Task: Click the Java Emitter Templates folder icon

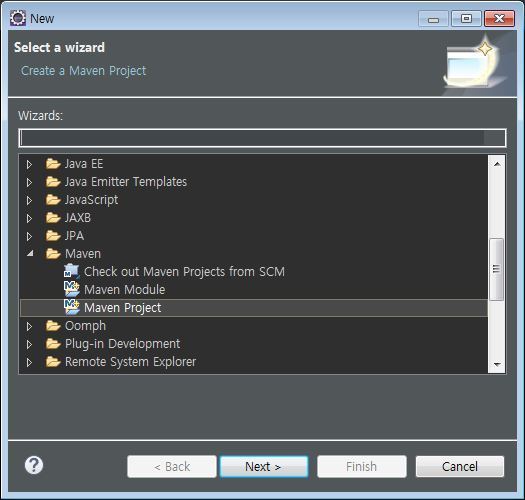Action: 53,182
